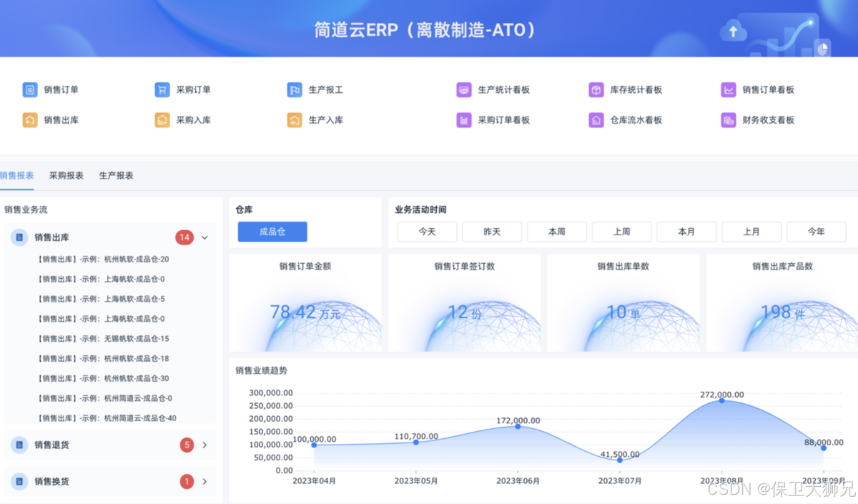This screenshot has width=858, height=504.
Task: Open the 采购订单看板 icon
Action: coord(464,120)
